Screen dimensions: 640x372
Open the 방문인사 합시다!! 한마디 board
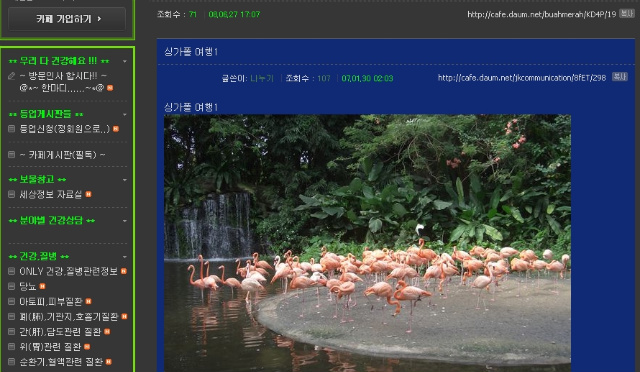(63, 82)
